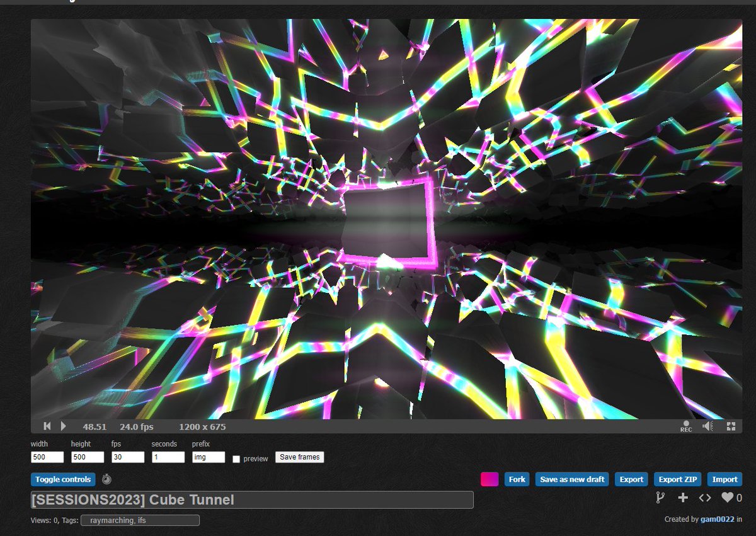Click the plus add icon
This screenshot has height=536, width=756.
683,498
